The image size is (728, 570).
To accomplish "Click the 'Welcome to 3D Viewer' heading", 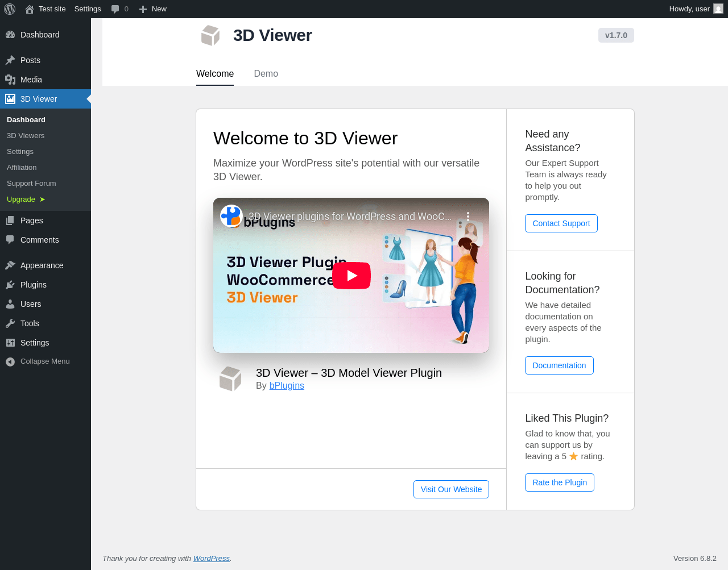I will point(305,138).
